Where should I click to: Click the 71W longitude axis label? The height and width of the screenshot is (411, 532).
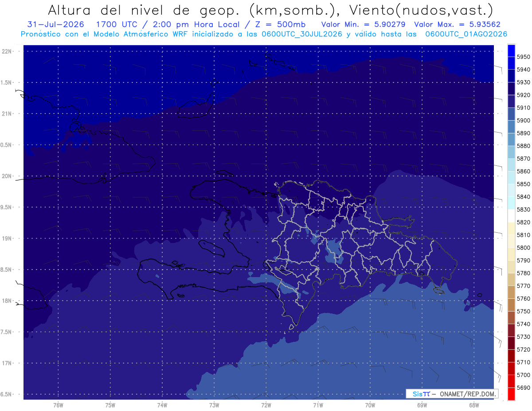[x=318, y=405]
